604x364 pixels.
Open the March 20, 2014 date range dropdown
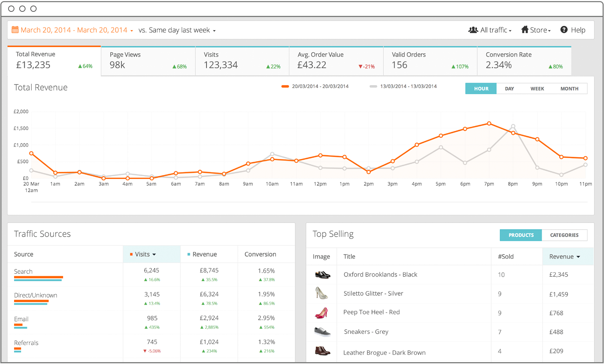click(74, 30)
